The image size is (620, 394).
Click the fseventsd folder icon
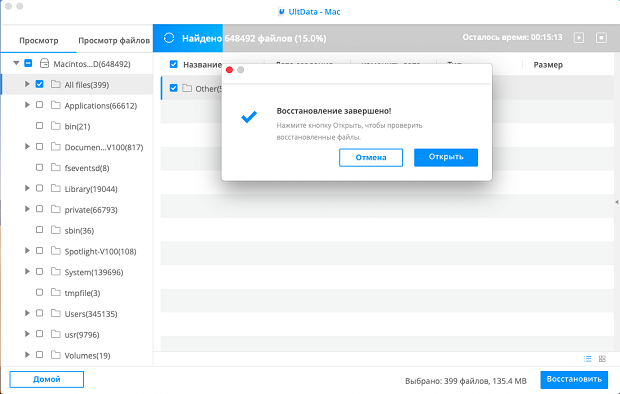pyautogui.click(x=56, y=167)
